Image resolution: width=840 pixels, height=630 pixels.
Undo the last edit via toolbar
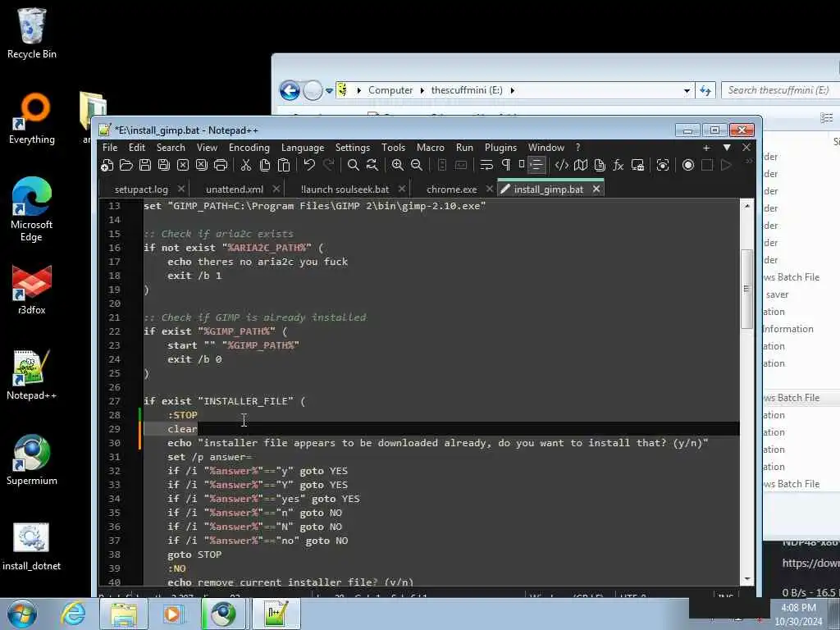tap(309, 166)
